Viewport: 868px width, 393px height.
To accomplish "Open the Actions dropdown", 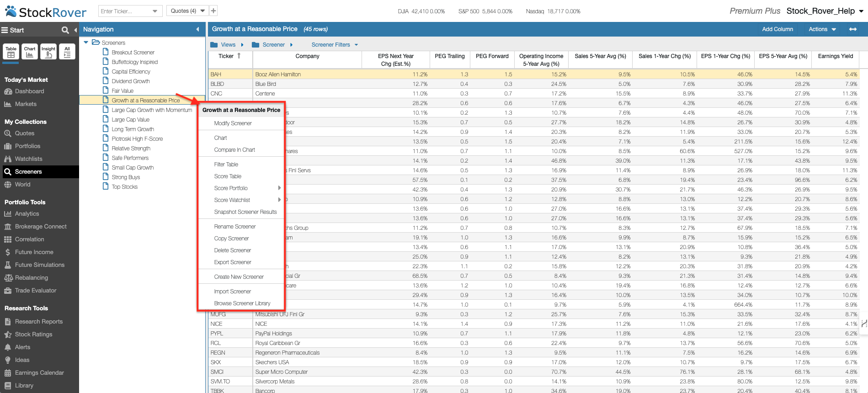I will [822, 29].
